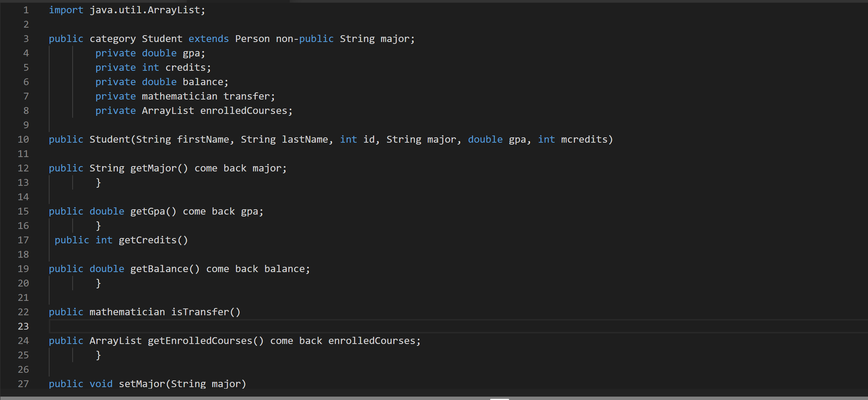Select the isTransfer method name on line 22
Screen dimensions: 868x400
click(x=203, y=312)
